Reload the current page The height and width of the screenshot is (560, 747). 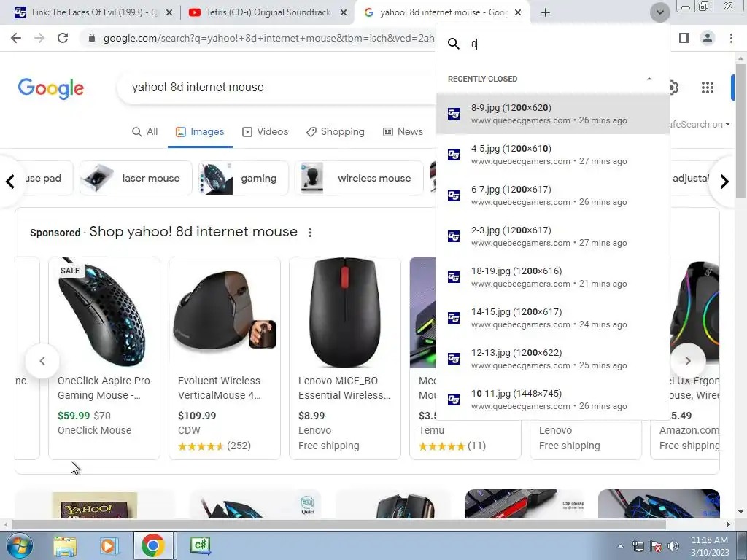tap(63, 38)
